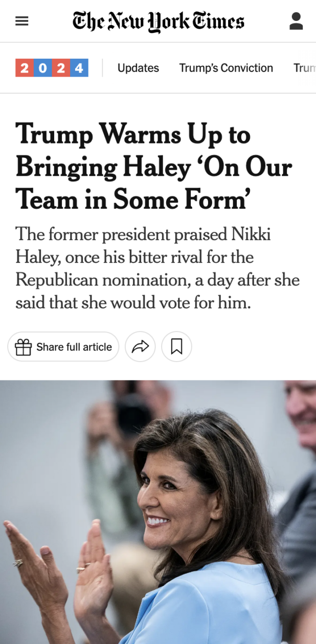Switch to the Updates tab
Viewport: 316px width, 644px height.
click(x=138, y=68)
